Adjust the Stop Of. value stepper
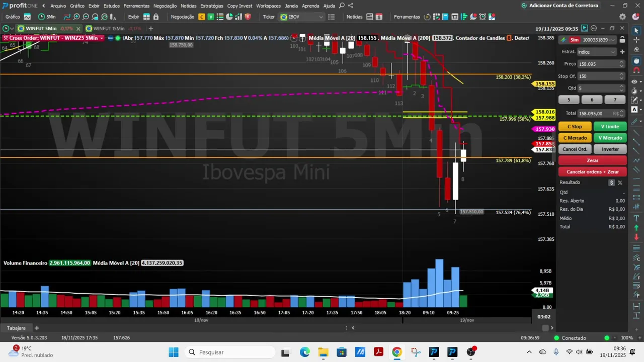 tap(622, 76)
